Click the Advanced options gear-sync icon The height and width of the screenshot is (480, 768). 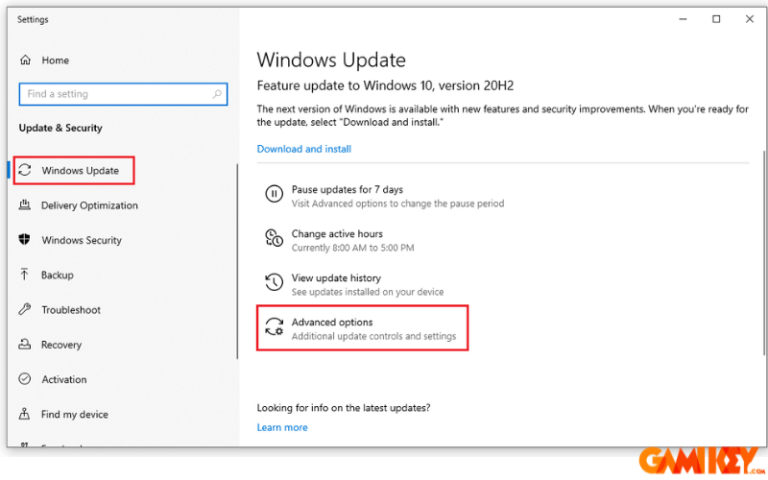point(274,327)
